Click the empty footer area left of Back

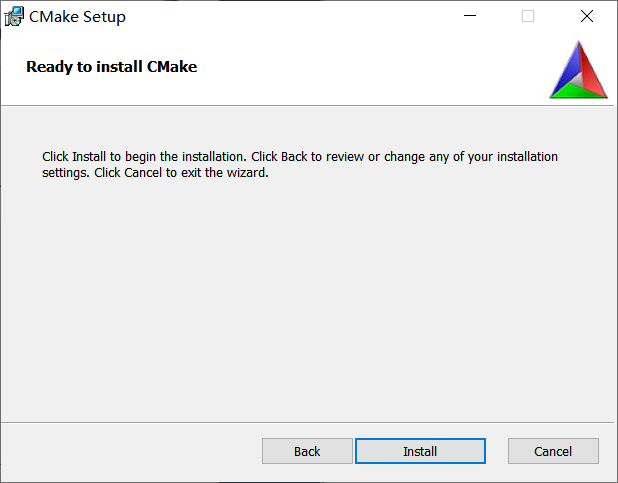pyautogui.click(x=130, y=451)
